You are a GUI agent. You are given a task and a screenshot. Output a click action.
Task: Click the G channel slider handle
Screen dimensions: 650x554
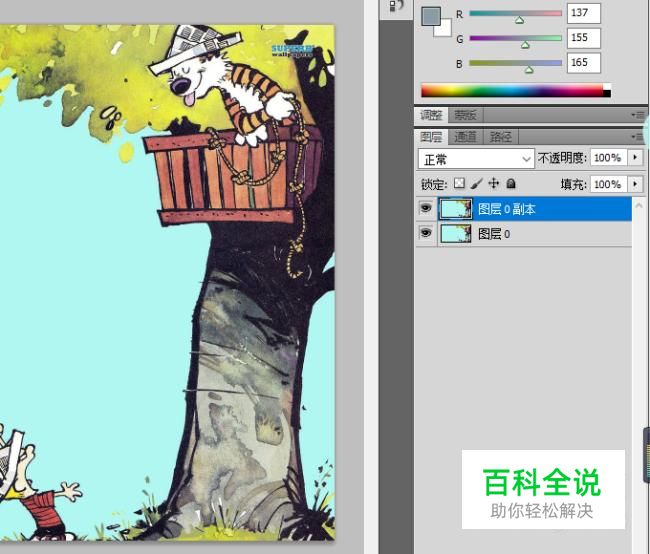525,44
